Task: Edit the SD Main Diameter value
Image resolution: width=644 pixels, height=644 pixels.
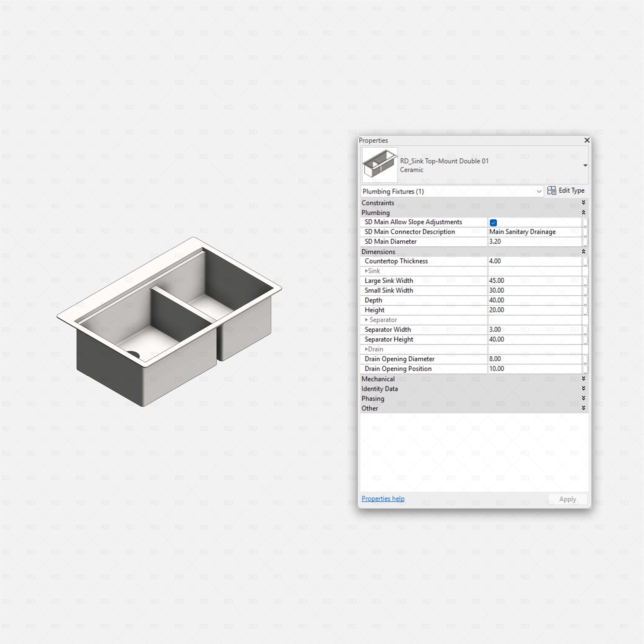Action: (533, 241)
